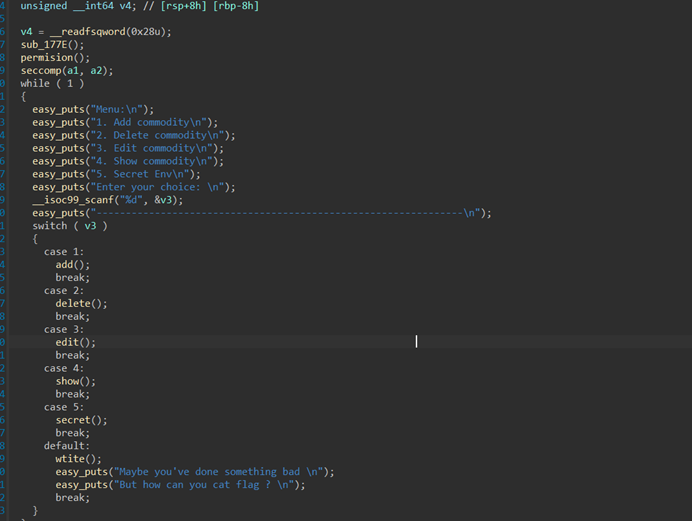Click the "1. Add commodity\n" string
The width and height of the screenshot is (692, 521).
tap(151, 122)
